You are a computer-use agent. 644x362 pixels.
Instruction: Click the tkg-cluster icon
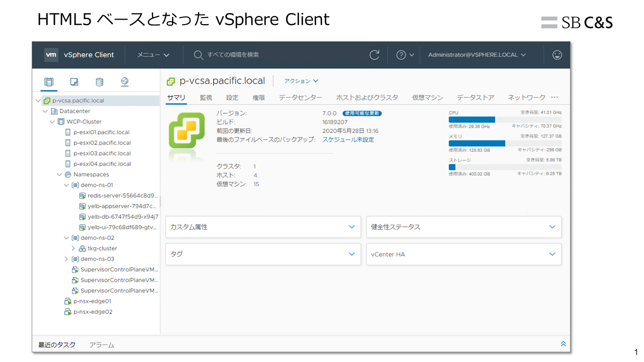(x=83, y=248)
